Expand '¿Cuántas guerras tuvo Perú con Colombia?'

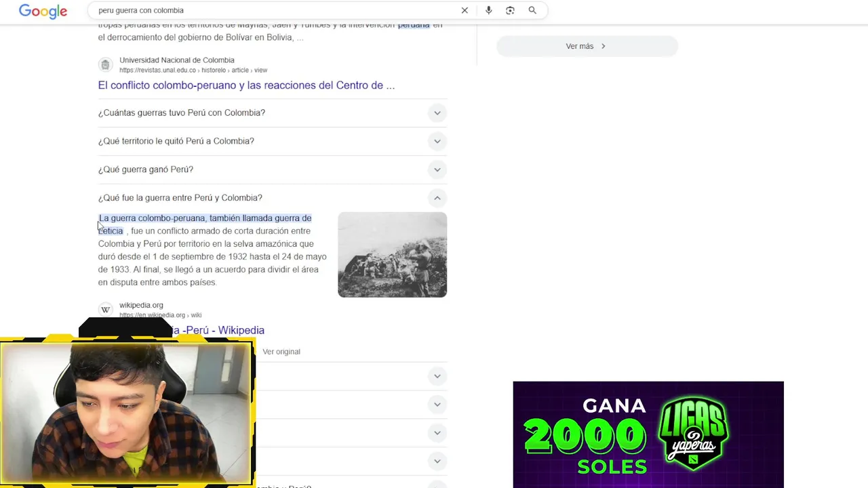(x=272, y=113)
